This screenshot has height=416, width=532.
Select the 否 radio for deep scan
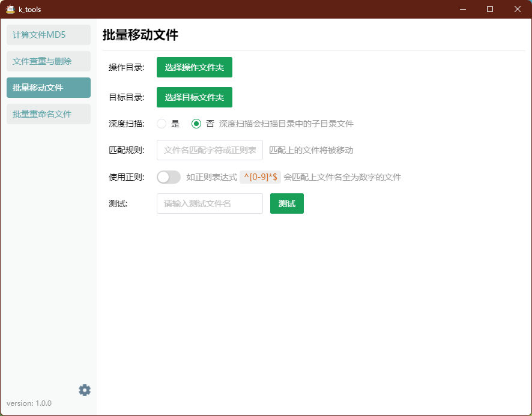click(196, 124)
